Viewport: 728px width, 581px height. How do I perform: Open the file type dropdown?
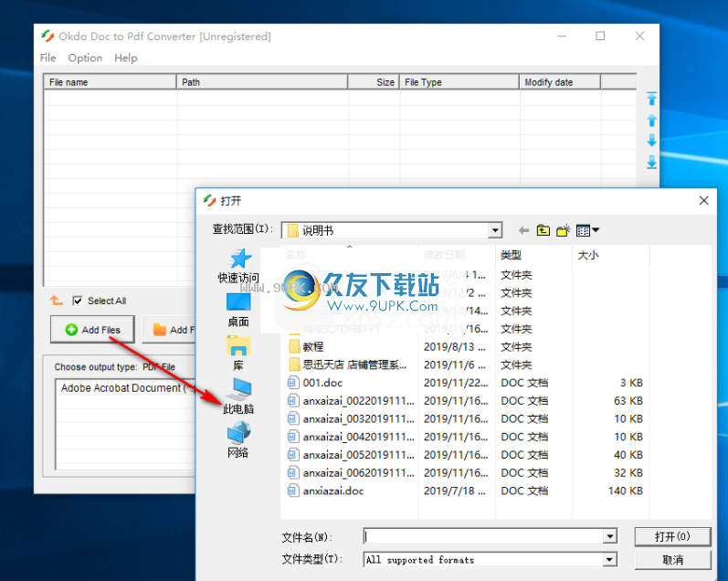(610, 560)
